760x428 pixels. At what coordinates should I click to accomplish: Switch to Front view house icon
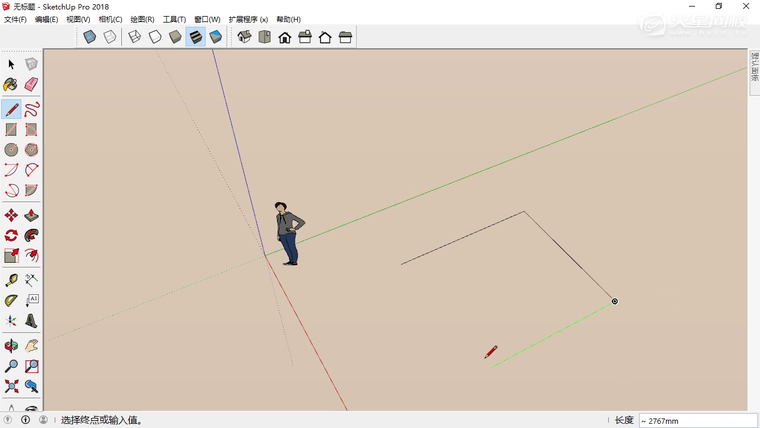285,37
